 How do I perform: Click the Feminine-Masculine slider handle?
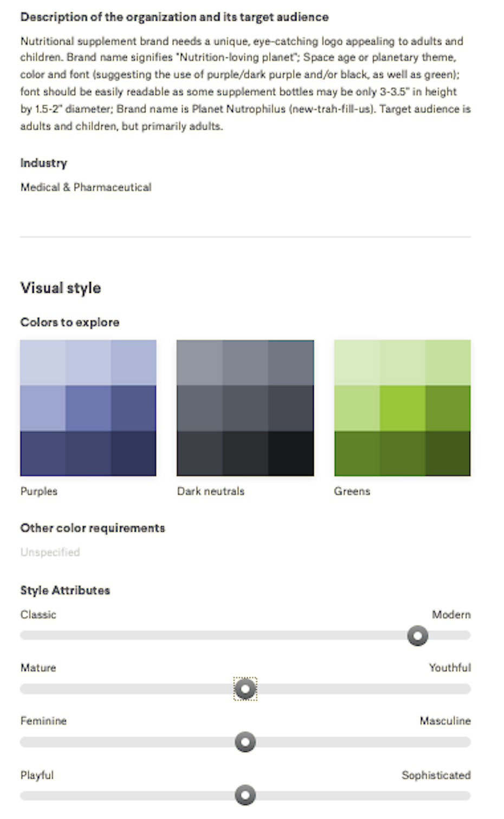245,742
